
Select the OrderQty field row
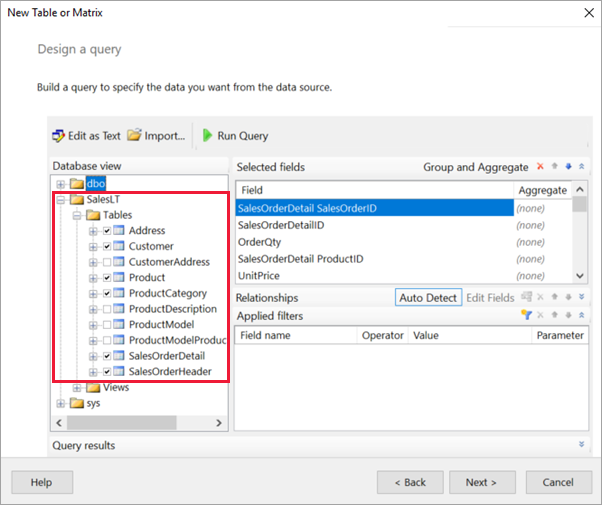pos(260,242)
